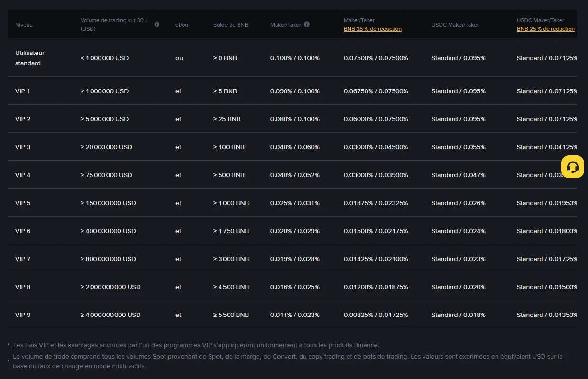Click the 0.01500% / 0.02175% discounted fee cell
This screenshot has height=379, width=588.
pyautogui.click(x=376, y=231)
